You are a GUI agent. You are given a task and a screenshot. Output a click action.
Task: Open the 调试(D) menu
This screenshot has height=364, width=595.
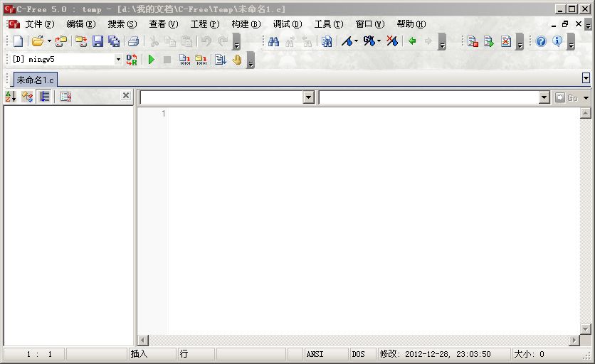point(288,24)
